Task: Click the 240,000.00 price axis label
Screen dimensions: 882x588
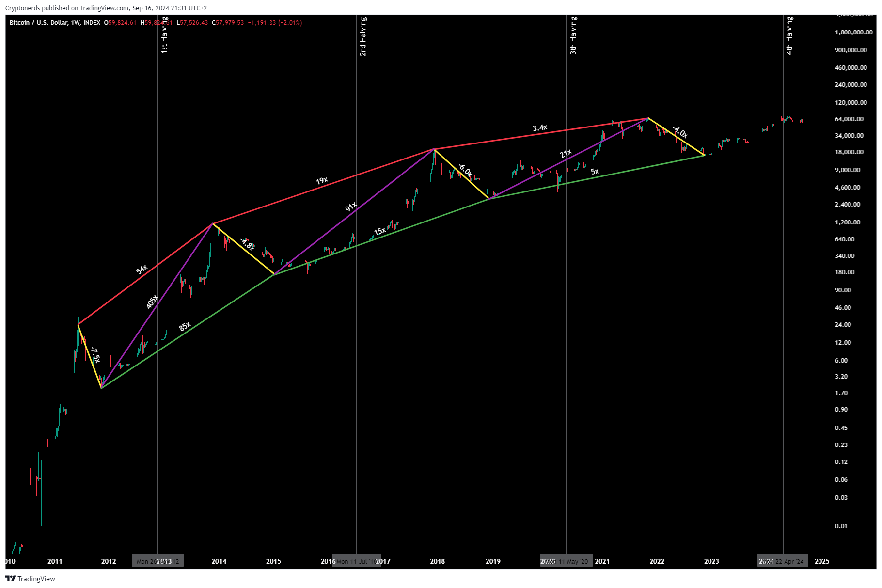Action: point(850,85)
